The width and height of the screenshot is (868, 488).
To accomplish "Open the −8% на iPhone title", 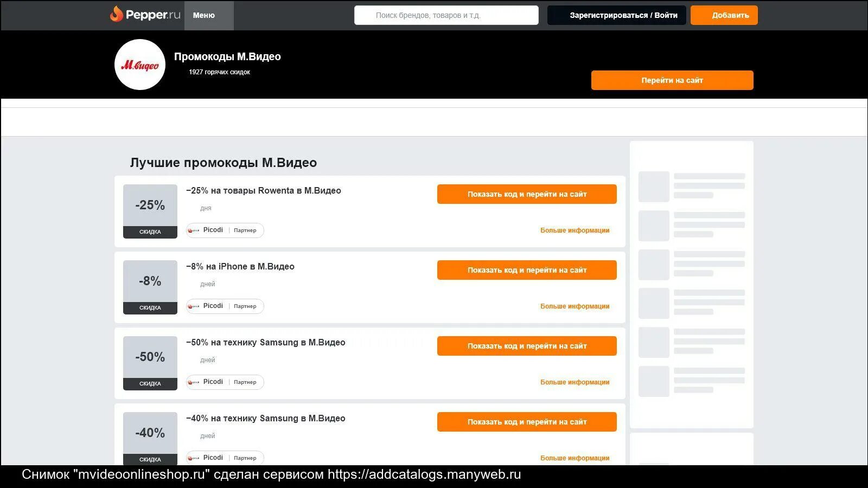I will coord(240,266).
